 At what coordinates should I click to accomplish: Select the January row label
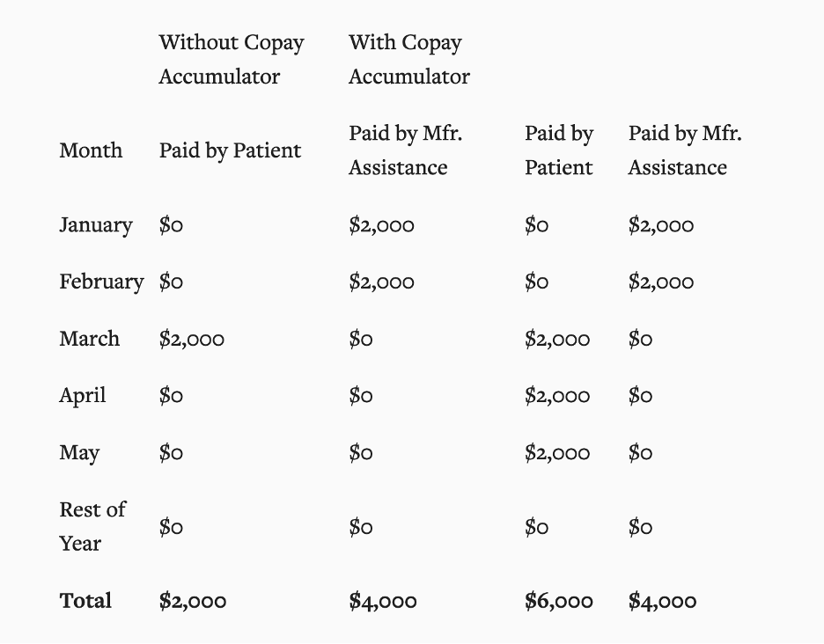pyautogui.click(x=95, y=225)
